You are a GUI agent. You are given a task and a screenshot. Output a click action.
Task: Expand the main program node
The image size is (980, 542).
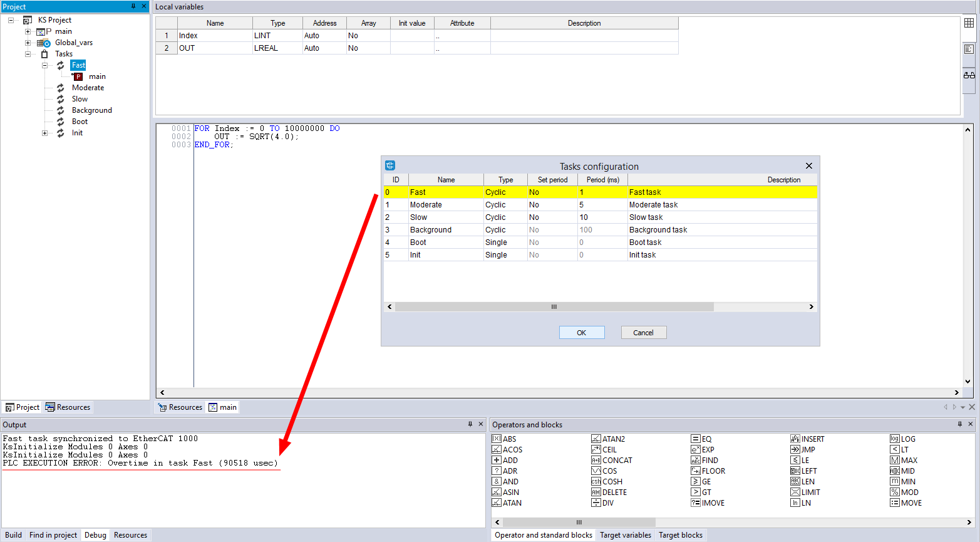[28, 31]
